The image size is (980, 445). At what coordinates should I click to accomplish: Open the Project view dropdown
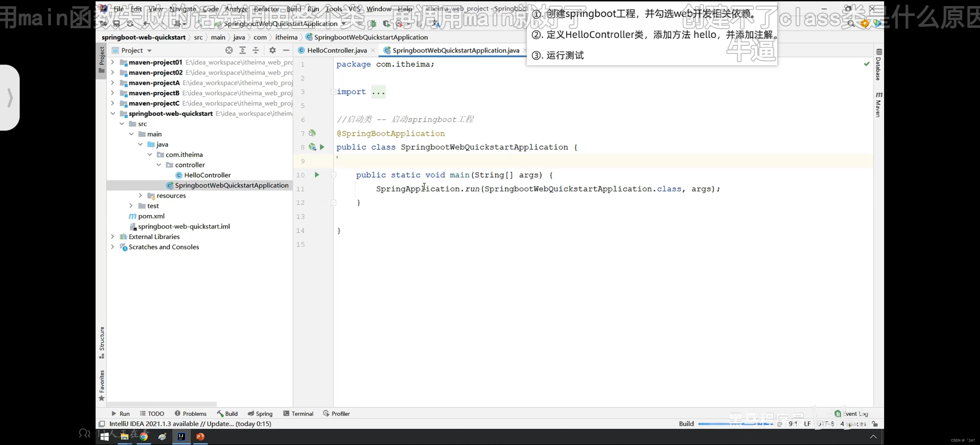click(x=132, y=50)
